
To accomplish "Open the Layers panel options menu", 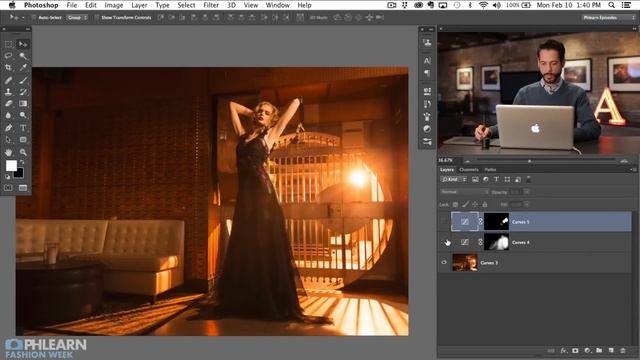I will click(633, 169).
